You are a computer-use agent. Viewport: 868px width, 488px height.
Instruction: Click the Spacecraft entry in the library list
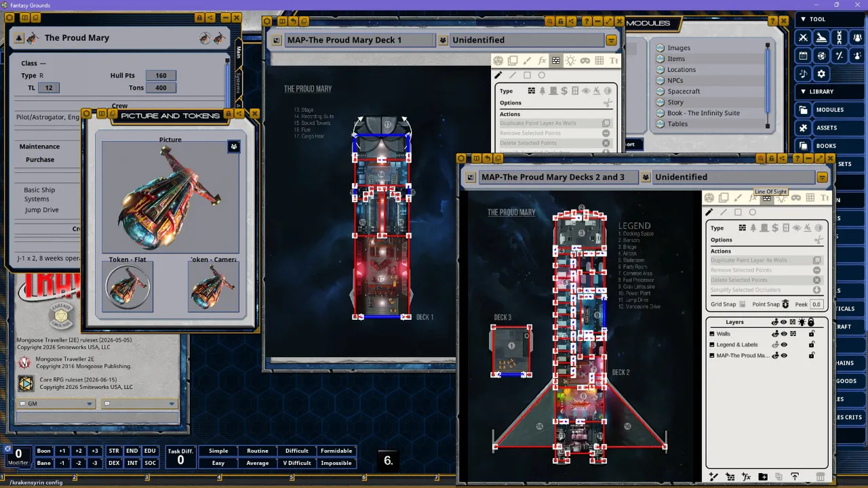click(684, 91)
